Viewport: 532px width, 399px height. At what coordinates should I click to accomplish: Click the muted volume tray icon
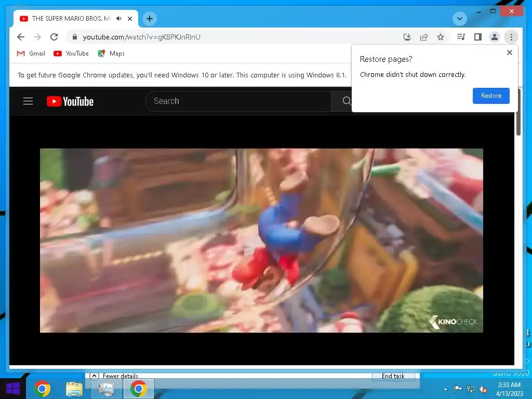pos(483,389)
